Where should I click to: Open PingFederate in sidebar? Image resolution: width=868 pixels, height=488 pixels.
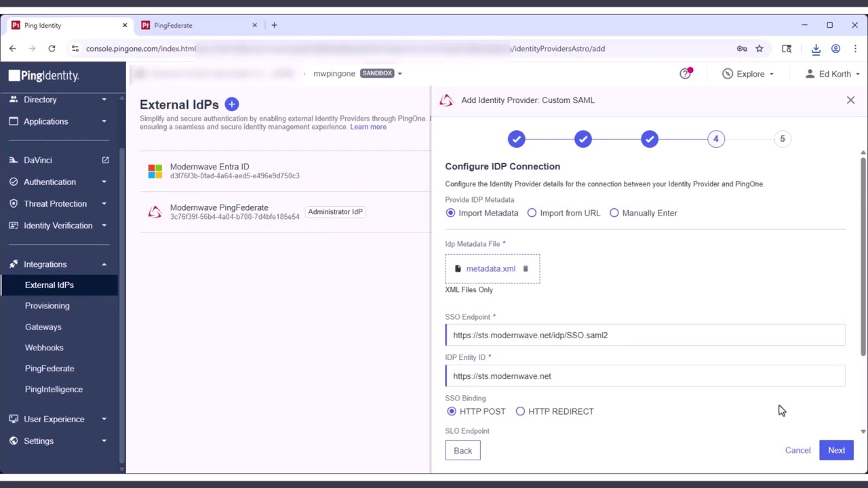pyautogui.click(x=50, y=369)
